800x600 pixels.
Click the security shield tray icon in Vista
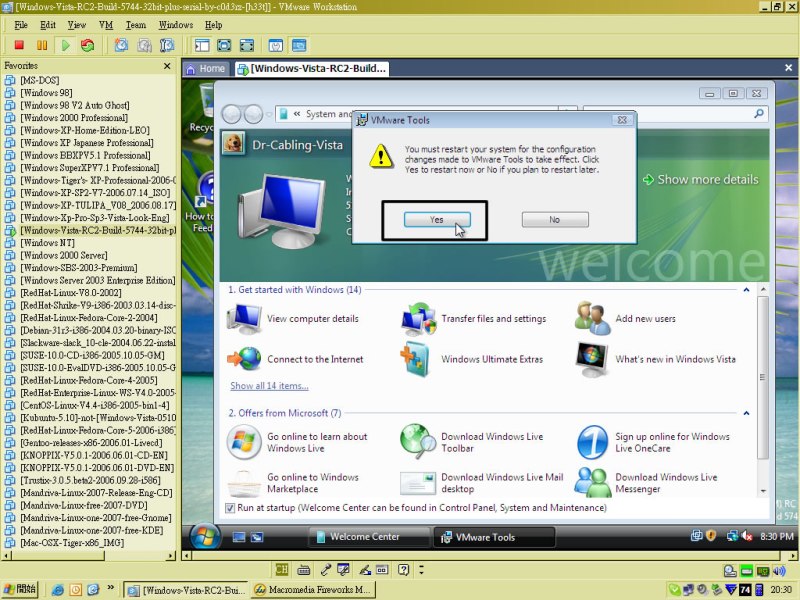coord(711,536)
